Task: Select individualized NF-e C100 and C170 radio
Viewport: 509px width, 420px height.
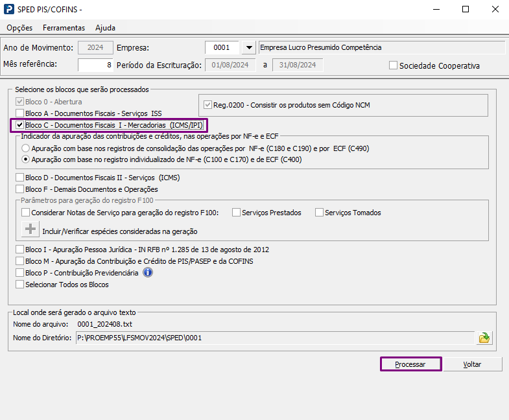Action: 26,159
